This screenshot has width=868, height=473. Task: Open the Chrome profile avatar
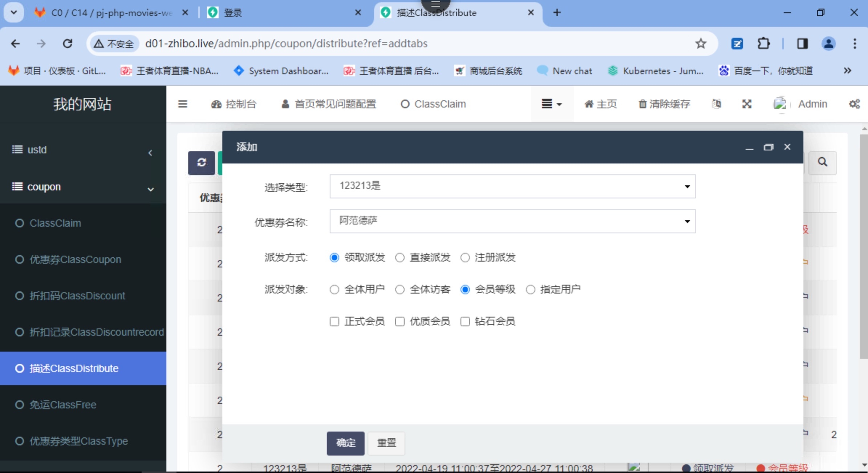[x=829, y=44]
